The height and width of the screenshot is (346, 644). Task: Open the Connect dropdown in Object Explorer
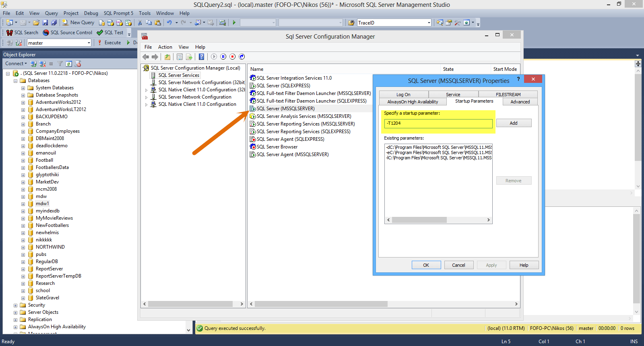(x=16, y=64)
